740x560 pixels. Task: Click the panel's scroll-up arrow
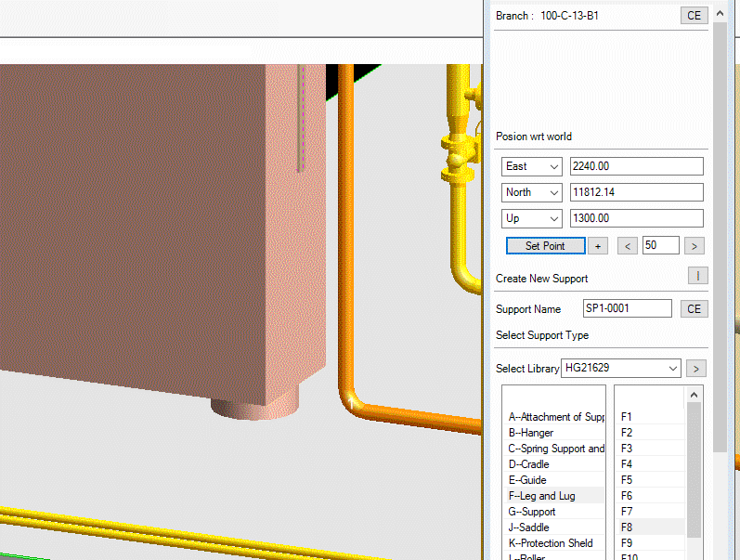[720, 14]
